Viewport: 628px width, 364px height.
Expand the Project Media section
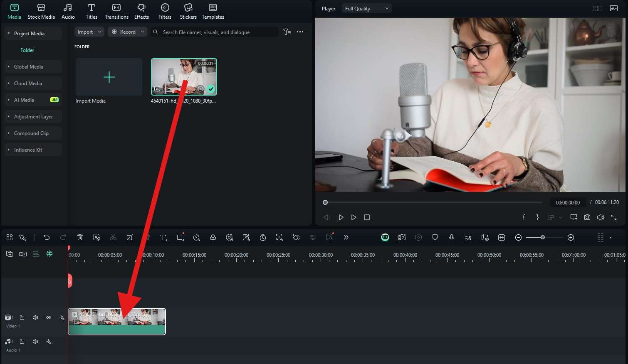(33, 33)
